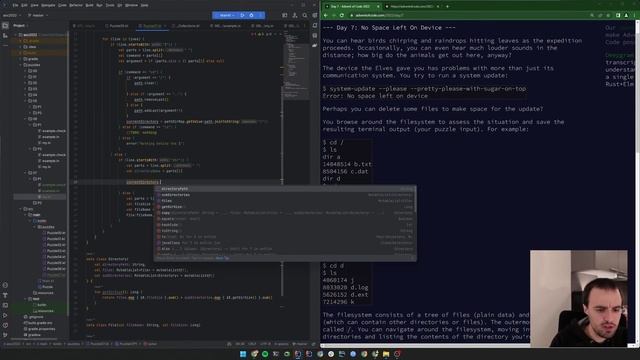
Task: Select the active editor tab
Action: [x=151, y=26]
